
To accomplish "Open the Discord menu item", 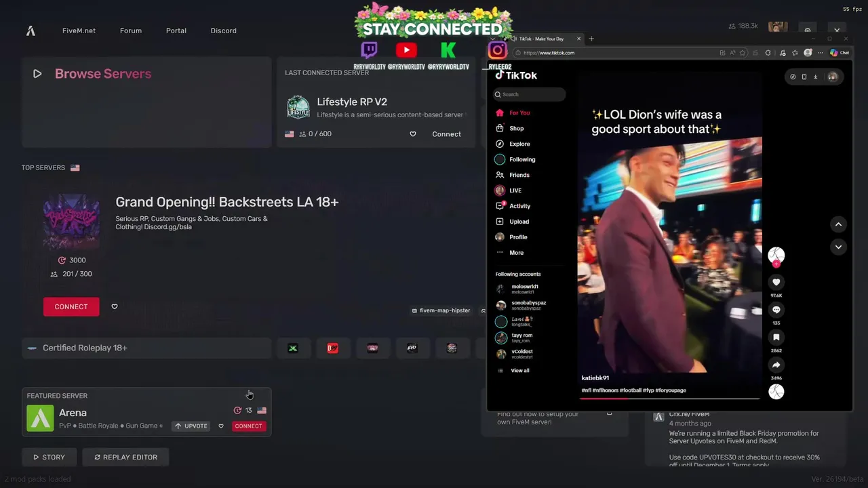I will coord(224,30).
